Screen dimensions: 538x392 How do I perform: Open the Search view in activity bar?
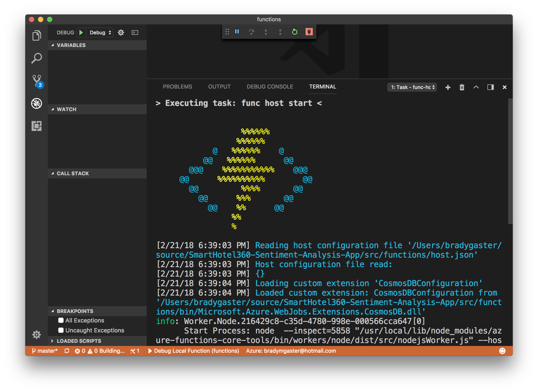tap(37, 58)
